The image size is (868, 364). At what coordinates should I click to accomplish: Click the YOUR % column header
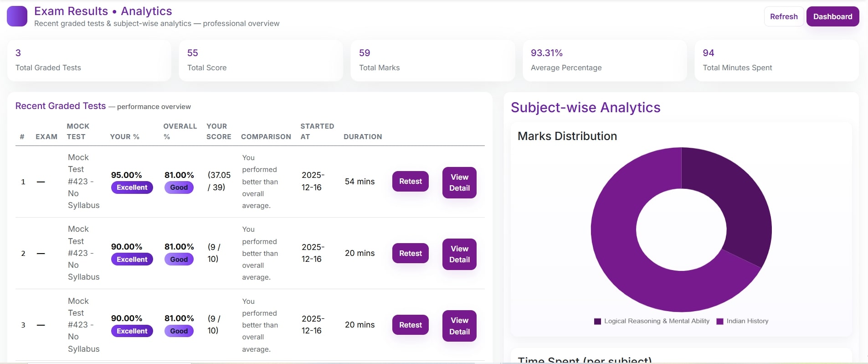pyautogui.click(x=124, y=136)
